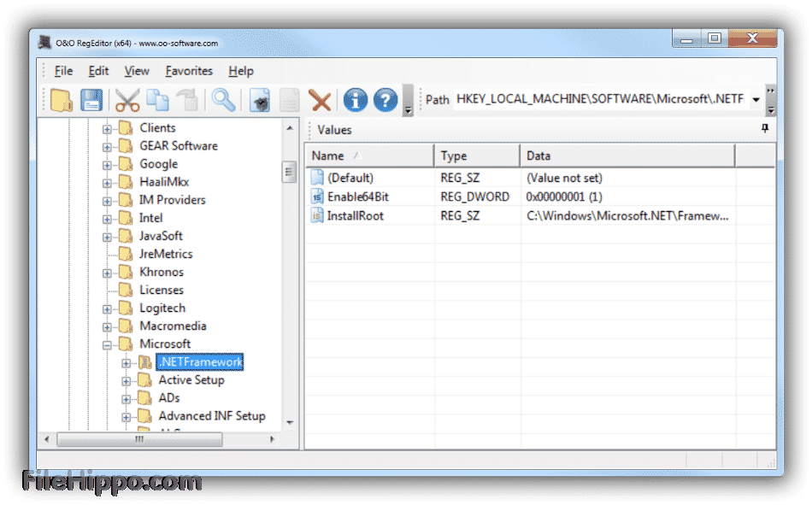Viewport: 812px width, 505px height.
Task: Collapse the Microsoft tree node
Action: [x=108, y=344]
